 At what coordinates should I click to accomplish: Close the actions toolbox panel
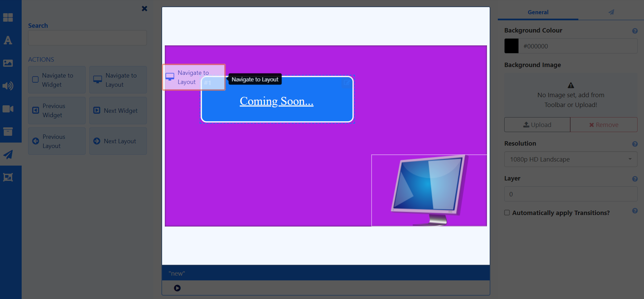(145, 8)
